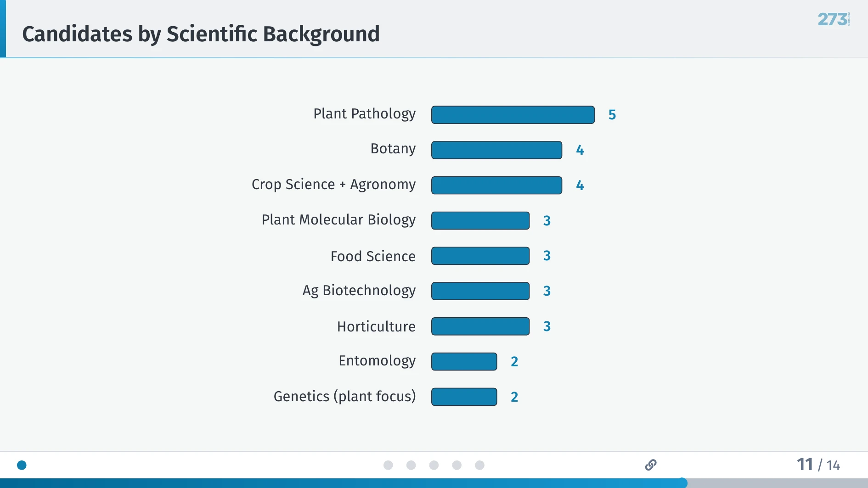Click the slide title Candidates by Scientific Background
The height and width of the screenshot is (488, 868).
[202, 34]
